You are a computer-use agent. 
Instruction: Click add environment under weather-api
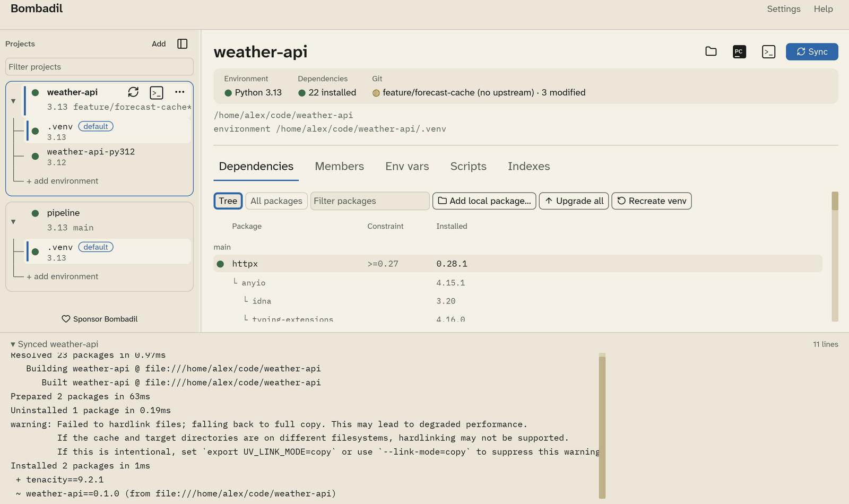point(63,181)
